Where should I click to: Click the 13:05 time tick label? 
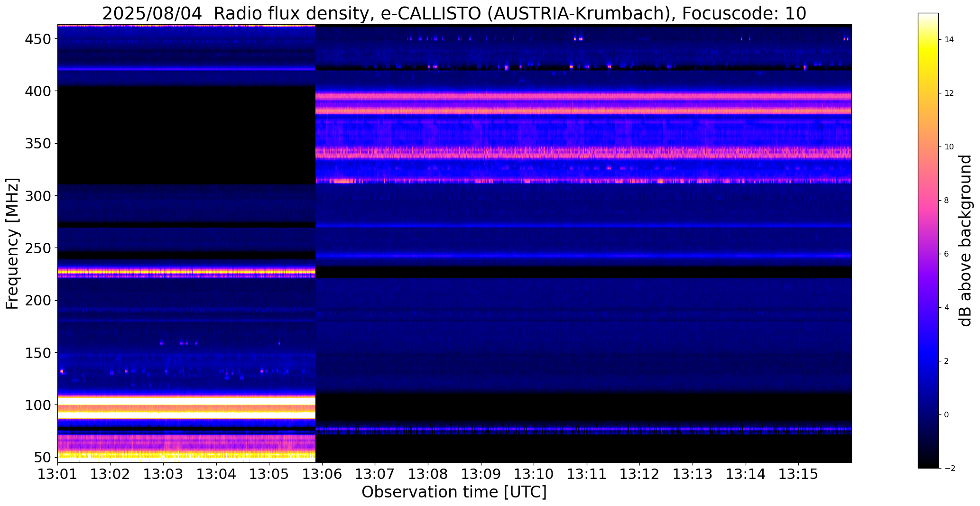point(269,474)
